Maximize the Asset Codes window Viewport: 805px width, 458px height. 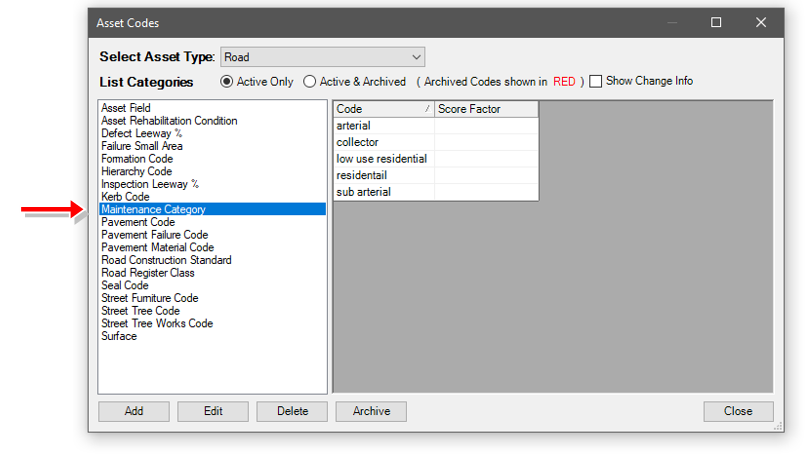click(716, 22)
